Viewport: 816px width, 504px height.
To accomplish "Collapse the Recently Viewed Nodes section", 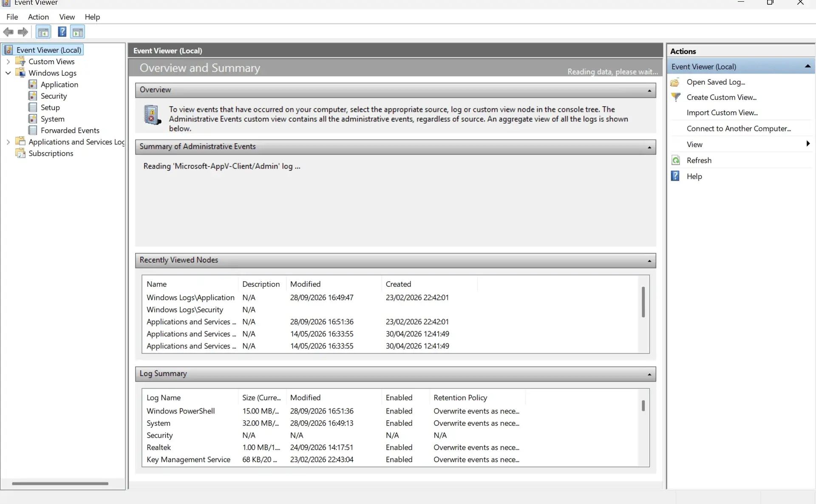I will (x=649, y=261).
